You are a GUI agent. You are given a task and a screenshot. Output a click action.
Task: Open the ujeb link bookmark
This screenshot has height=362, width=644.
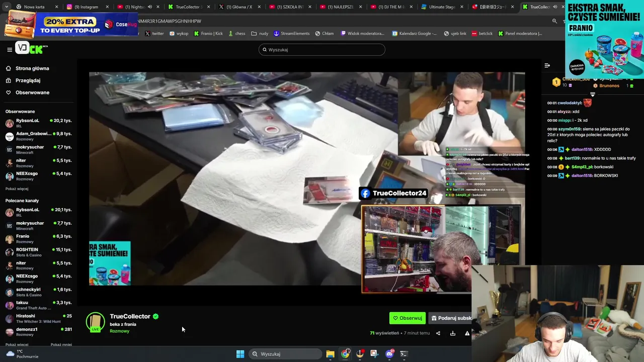[x=455, y=34]
